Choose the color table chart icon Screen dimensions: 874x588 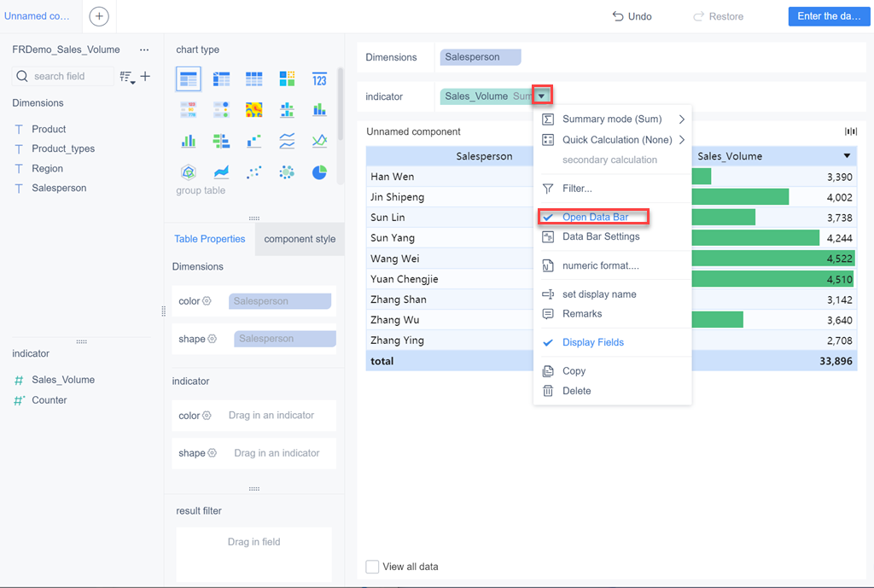point(189,110)
